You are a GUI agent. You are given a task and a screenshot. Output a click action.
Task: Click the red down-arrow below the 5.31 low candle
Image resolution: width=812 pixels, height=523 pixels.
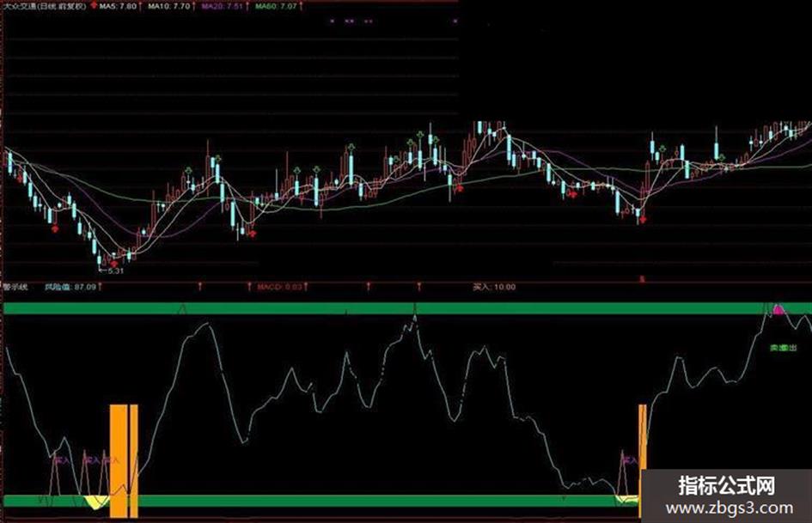(x=114, y=264)
